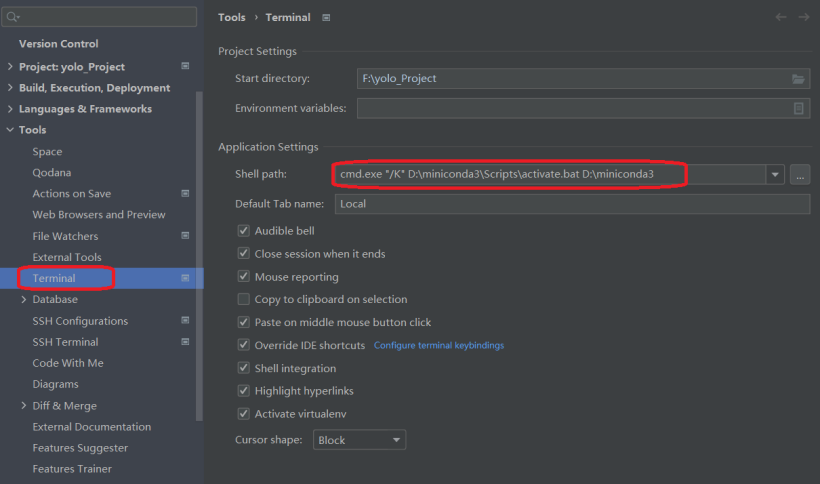This screenshot has width=820, height=484.
Task: Click the Default Tab name text field
Action: coord(571,204)
